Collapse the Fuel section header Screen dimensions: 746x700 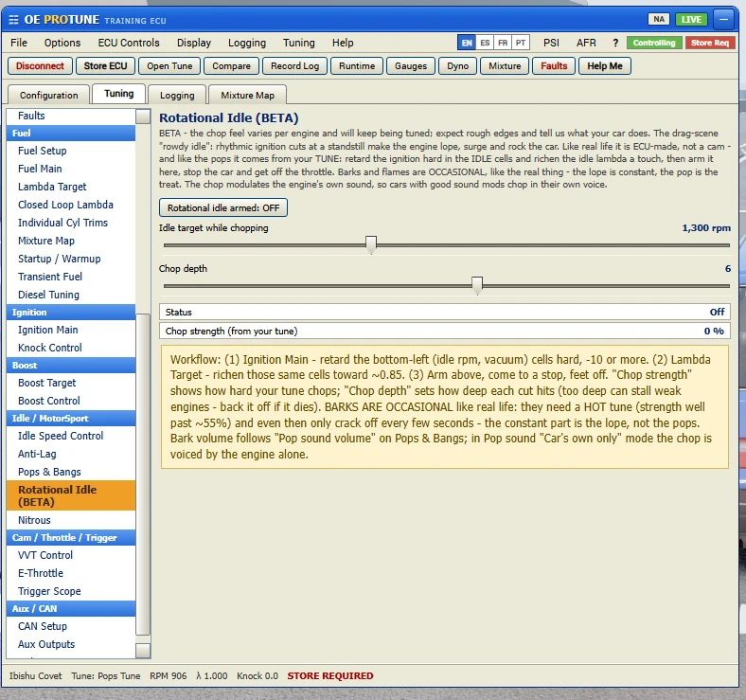coord(71,133)
